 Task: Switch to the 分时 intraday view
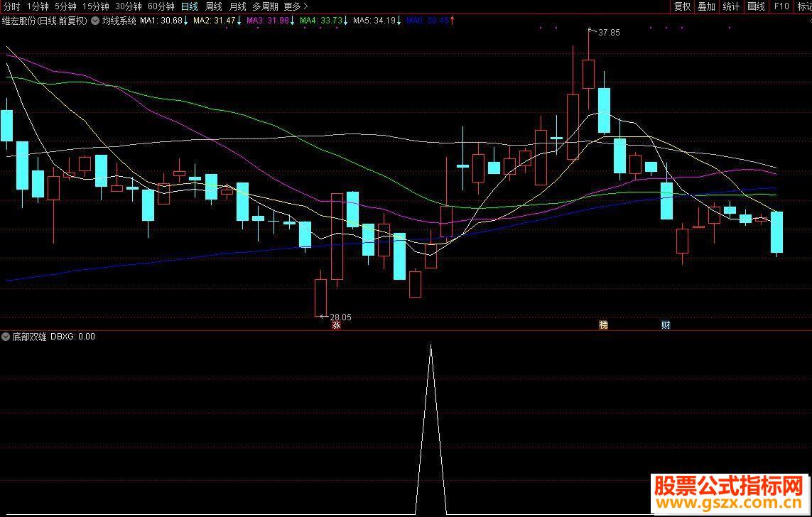(11, 6)
